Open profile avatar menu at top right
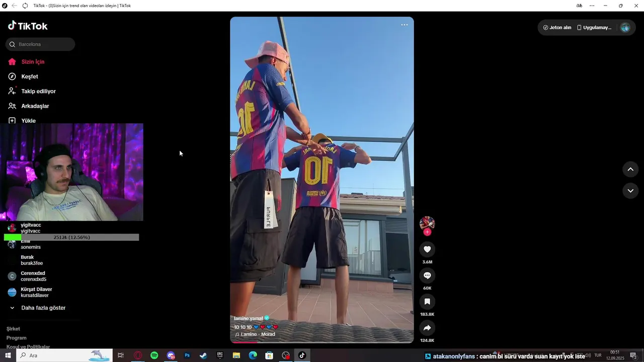Screen dimensions: 644x362 pos(625,28)
